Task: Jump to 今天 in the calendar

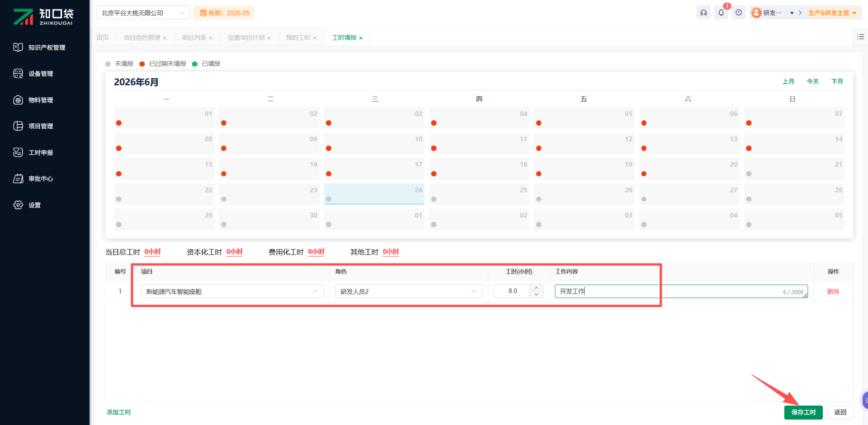Action: [x=813, y=81]
